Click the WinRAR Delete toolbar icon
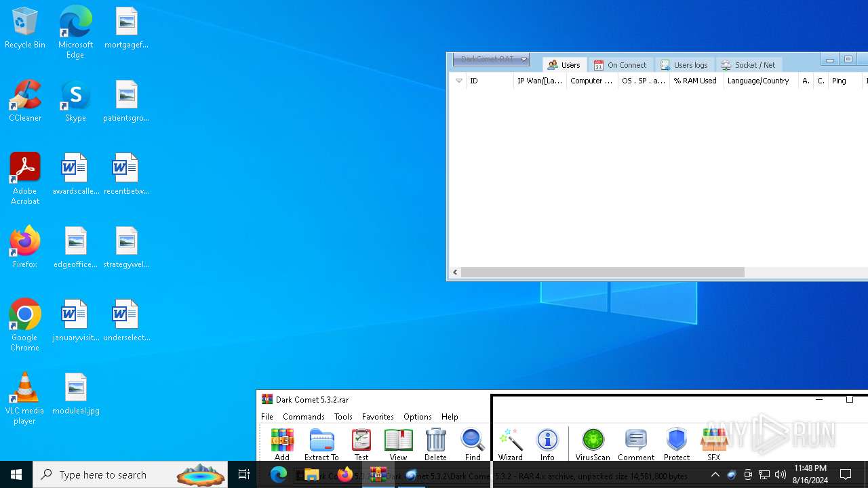 435,444
